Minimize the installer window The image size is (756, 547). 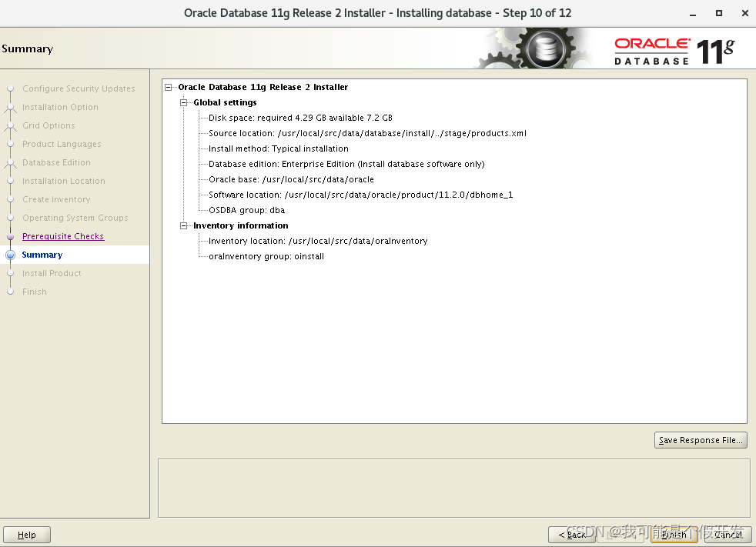click(693, 13)
